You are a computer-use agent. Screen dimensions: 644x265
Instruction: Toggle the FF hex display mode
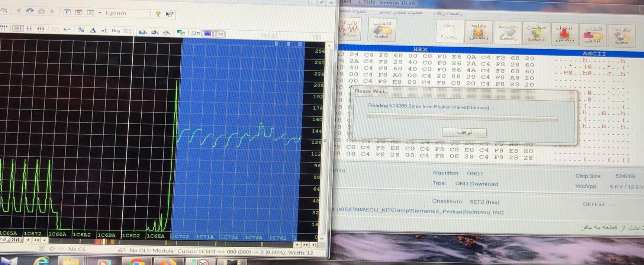pos(30,28)
